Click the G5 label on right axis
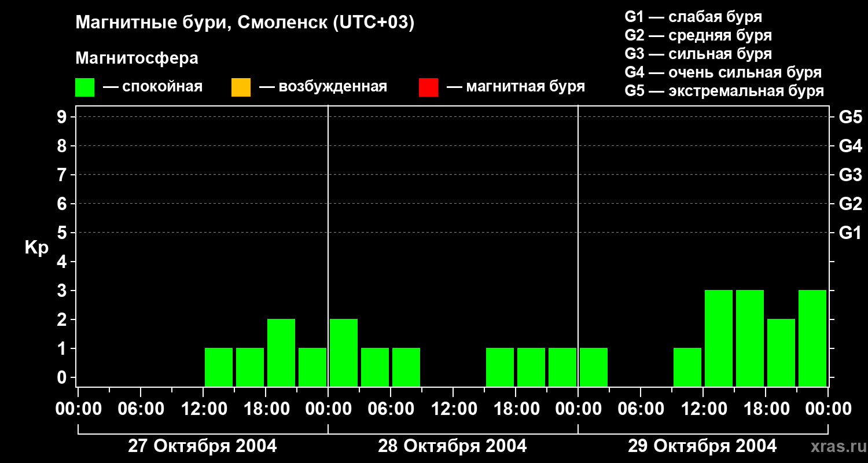This screenshot has height=463, width=868. (x=850, y=117)
